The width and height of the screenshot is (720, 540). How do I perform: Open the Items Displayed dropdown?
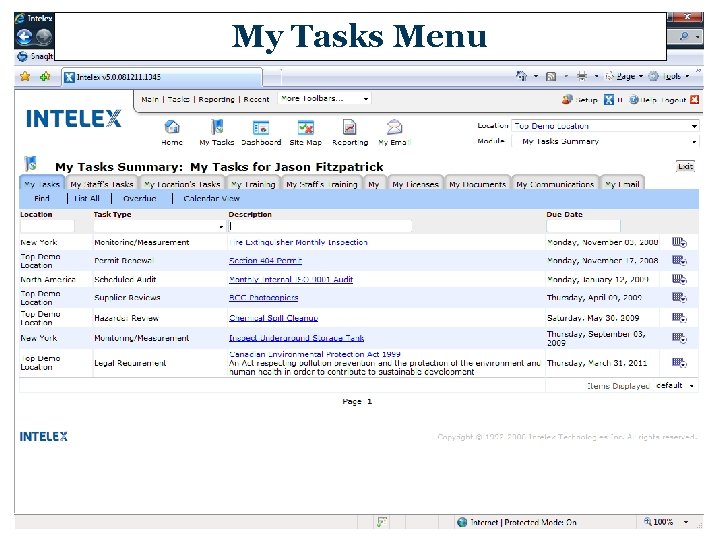(675, 385)
